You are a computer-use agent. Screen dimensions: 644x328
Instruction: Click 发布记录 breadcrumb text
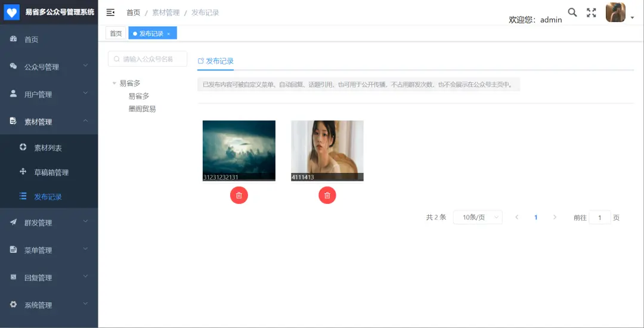click(205, 13)
